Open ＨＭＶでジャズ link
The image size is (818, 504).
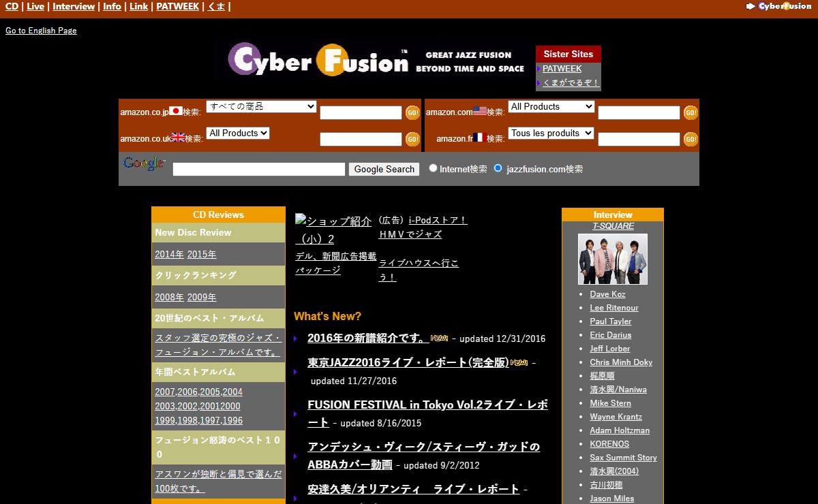click(410, 234)
